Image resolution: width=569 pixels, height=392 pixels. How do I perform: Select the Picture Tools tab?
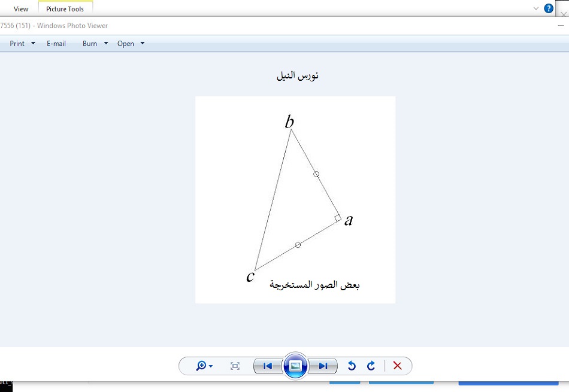pyautogui.click(x=65, y=9)
